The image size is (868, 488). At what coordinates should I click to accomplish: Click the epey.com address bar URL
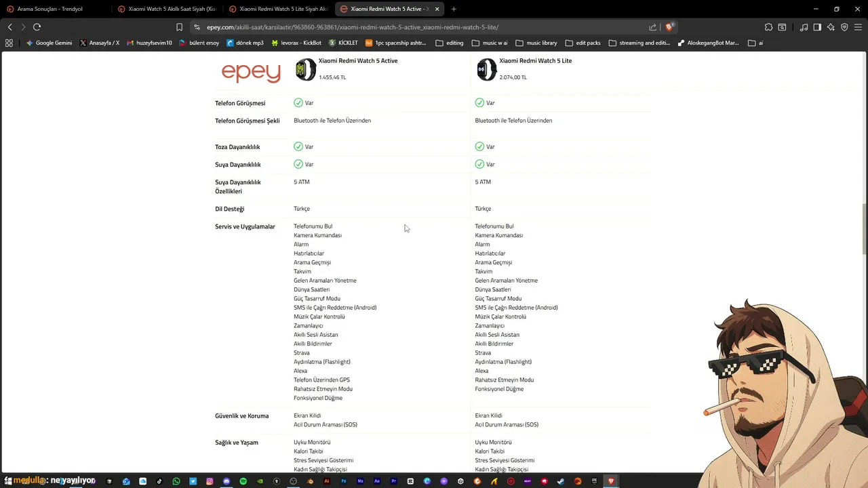click(353, 27)
